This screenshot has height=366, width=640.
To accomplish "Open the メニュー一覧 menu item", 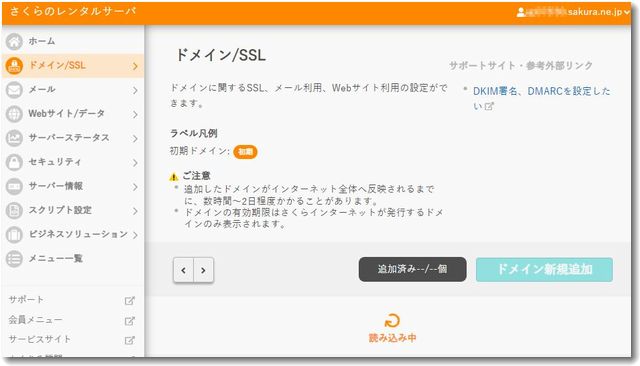I will (x=73, y=259).
